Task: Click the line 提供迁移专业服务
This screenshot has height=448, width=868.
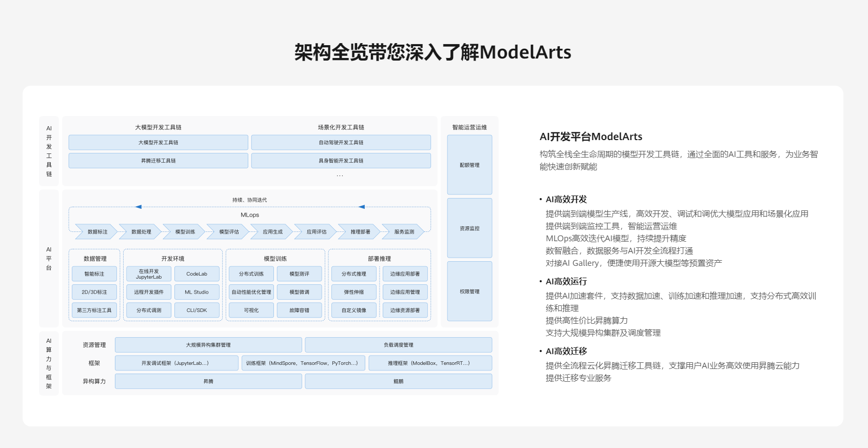Action: pos(579,378)
